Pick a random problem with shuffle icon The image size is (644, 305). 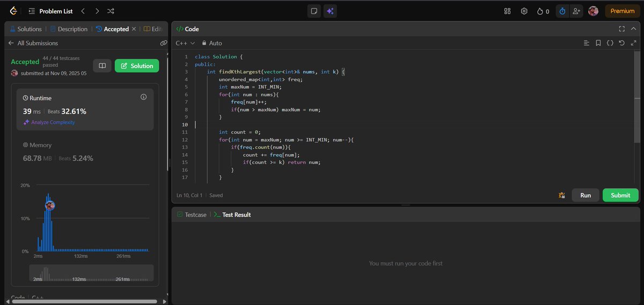click(x=111, y=11)
